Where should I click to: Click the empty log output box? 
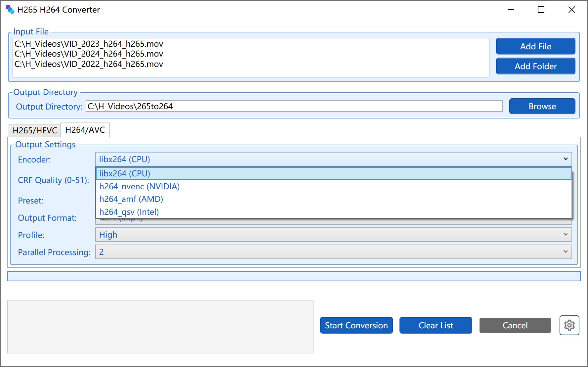[160, 327]
